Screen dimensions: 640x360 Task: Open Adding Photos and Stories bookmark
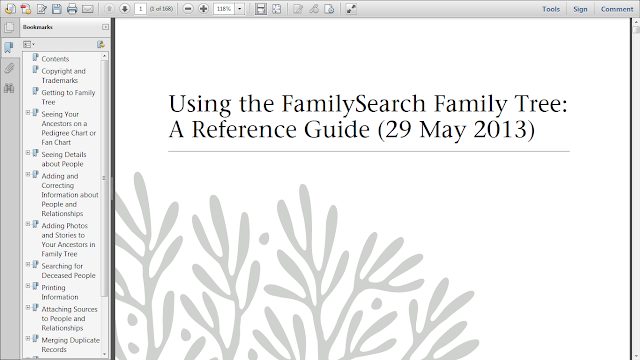click(x=68, y=240)
